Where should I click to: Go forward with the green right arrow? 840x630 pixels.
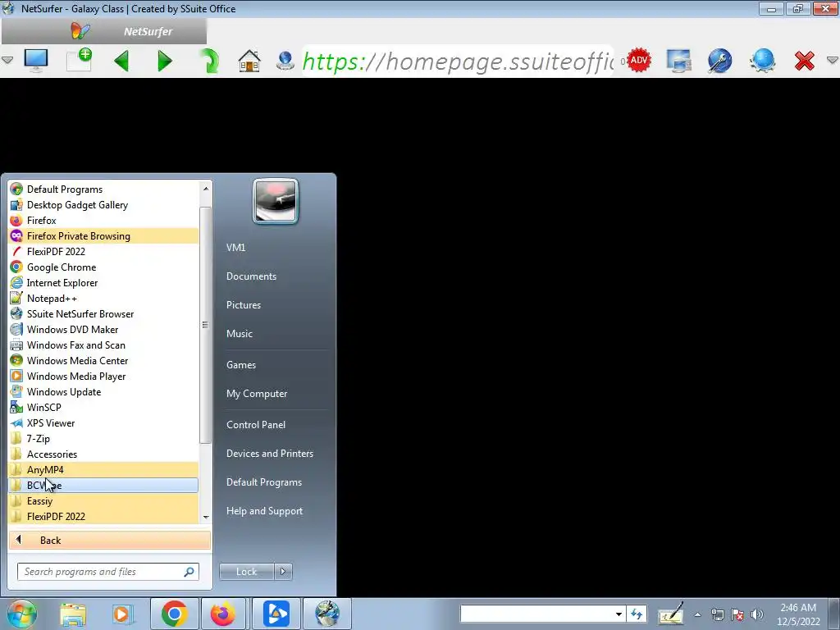[165, 61]
